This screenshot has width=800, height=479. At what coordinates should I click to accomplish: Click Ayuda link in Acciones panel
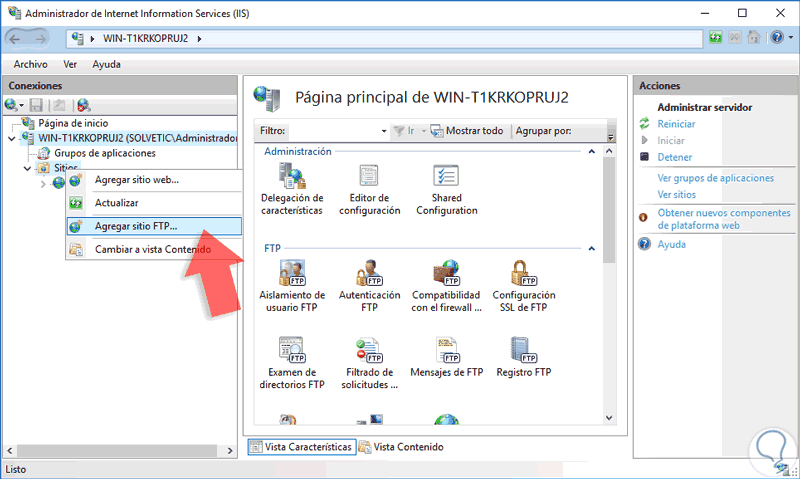pos(671,244)
